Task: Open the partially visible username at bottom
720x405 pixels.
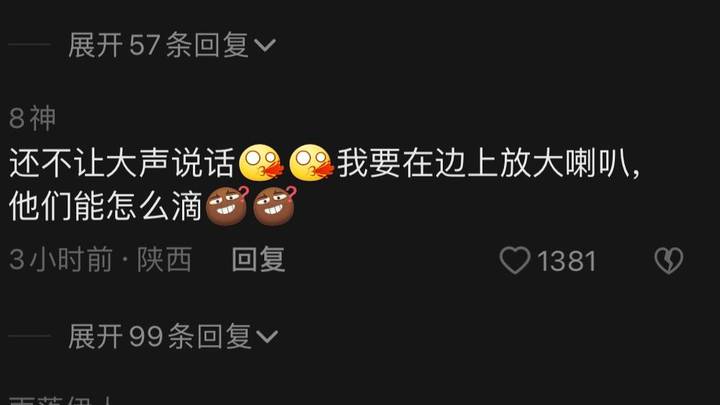Action: tap(61, 400)
